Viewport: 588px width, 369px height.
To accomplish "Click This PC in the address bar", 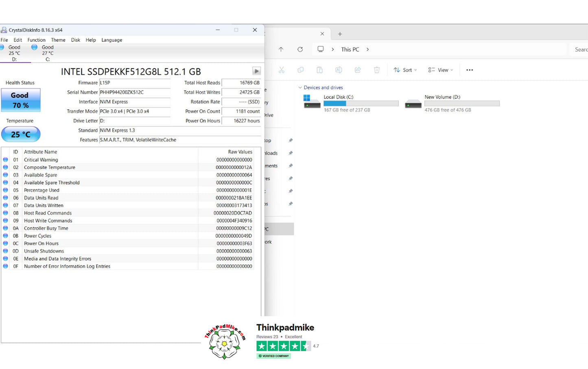I will (x=350, y=49).
